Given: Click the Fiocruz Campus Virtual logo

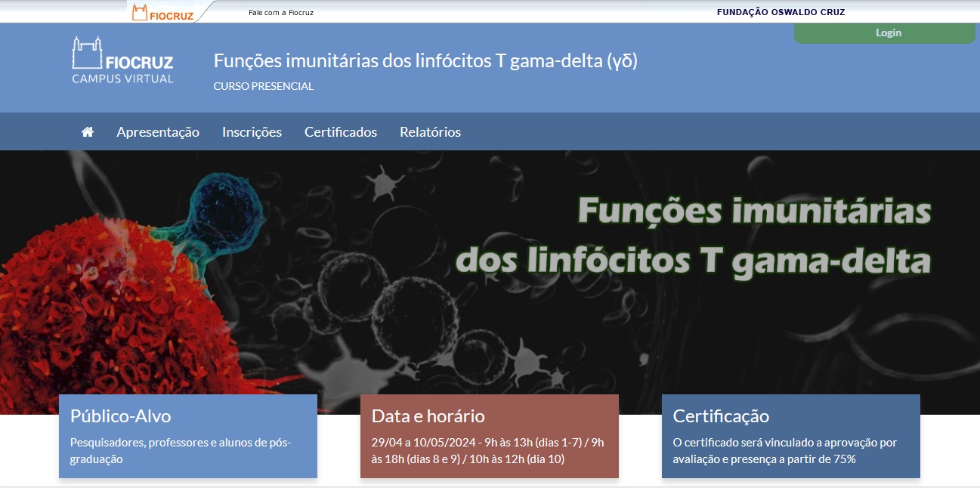Looking at the screenshot, I should [x=122, y=60].
